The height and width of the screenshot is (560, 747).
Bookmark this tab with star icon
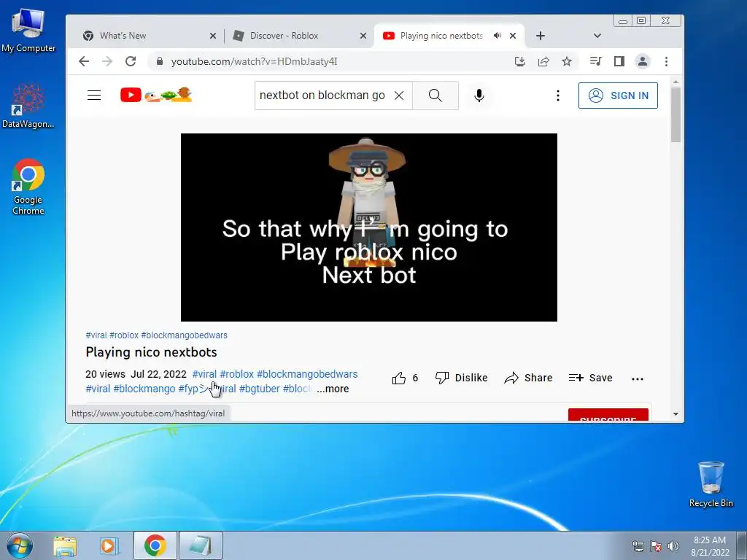coord(566,61)
